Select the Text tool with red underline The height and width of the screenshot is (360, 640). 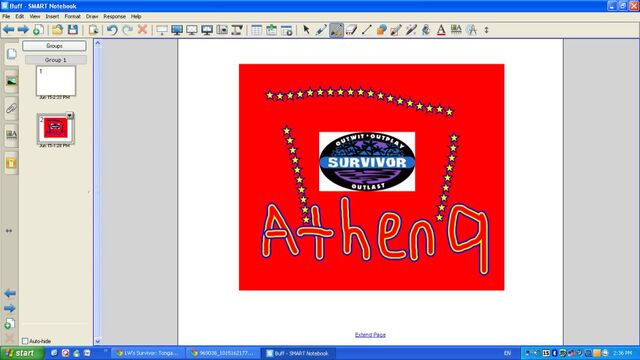[441, 29]
